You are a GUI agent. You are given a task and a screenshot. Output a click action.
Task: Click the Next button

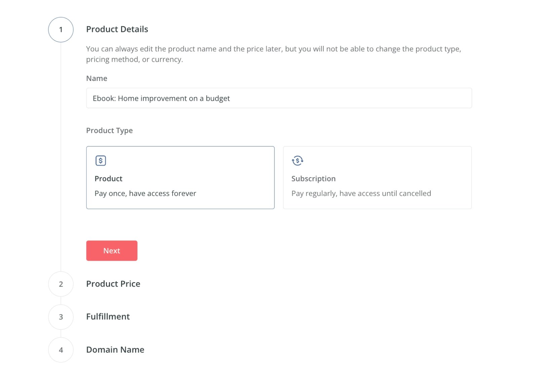point(112,251)
